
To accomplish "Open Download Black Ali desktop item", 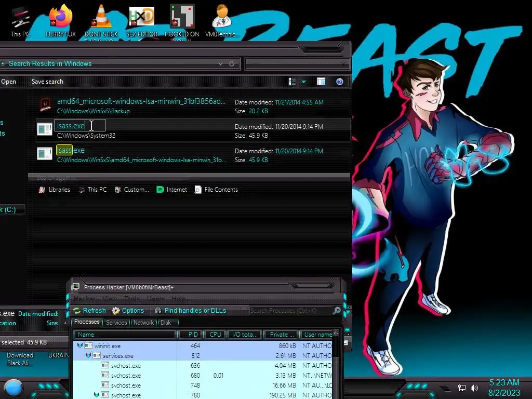I will click(20, 359).
